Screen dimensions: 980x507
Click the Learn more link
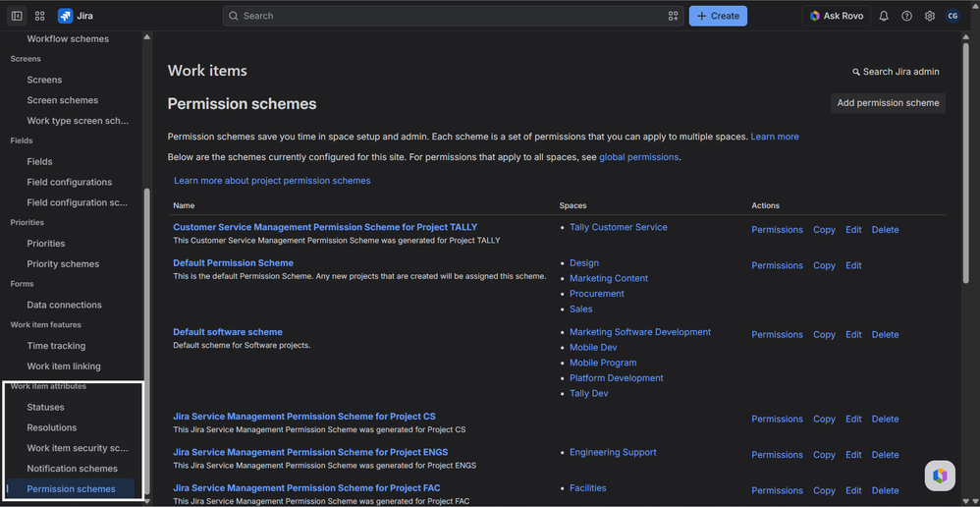[775, 137]
